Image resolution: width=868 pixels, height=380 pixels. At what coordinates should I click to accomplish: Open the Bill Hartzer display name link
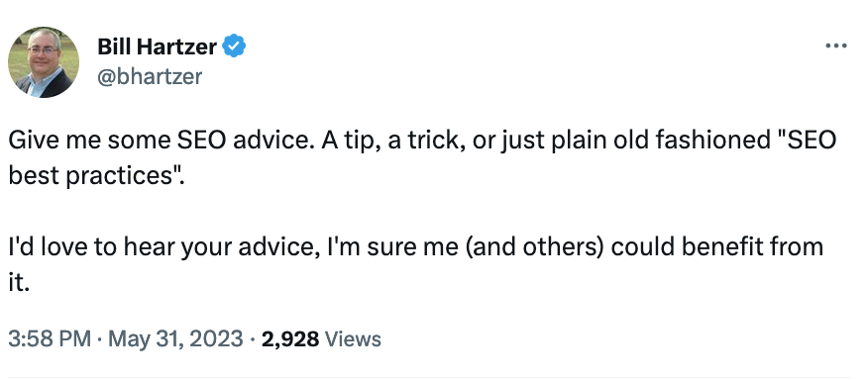(157, 46)
